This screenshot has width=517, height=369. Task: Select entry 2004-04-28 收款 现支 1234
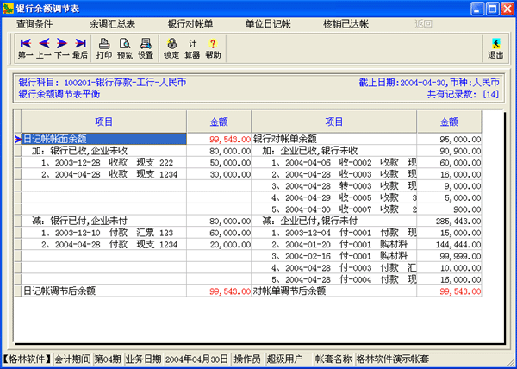pos(104,174)
